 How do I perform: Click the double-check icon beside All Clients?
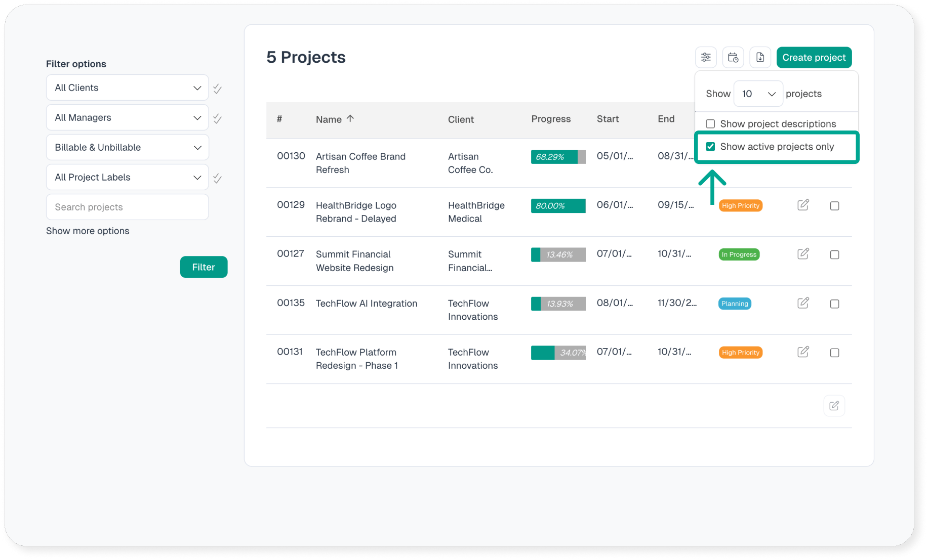click(218, 89)
